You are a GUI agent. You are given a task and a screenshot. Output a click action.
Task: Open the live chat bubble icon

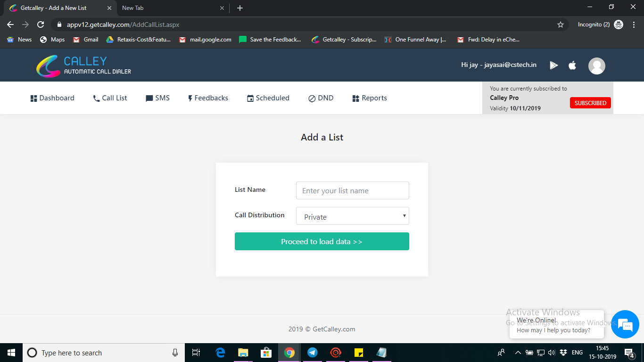pyautogui.click(x=625, y=324)
